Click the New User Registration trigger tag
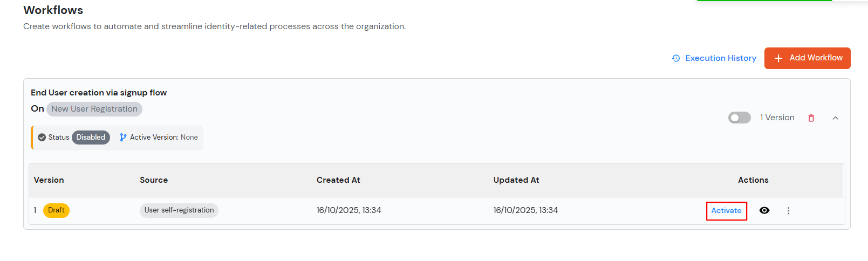 (x=94, y=109)
